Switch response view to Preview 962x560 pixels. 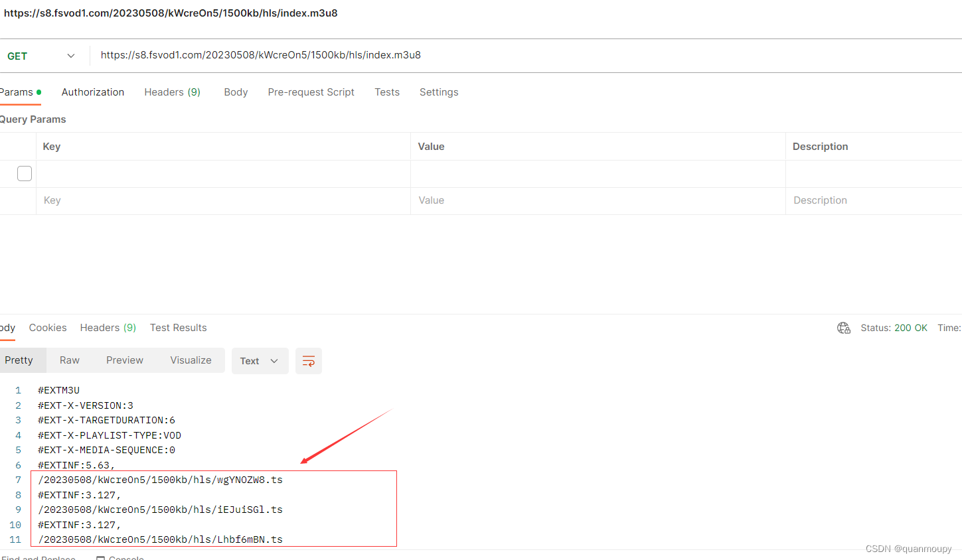click(125, 360)
